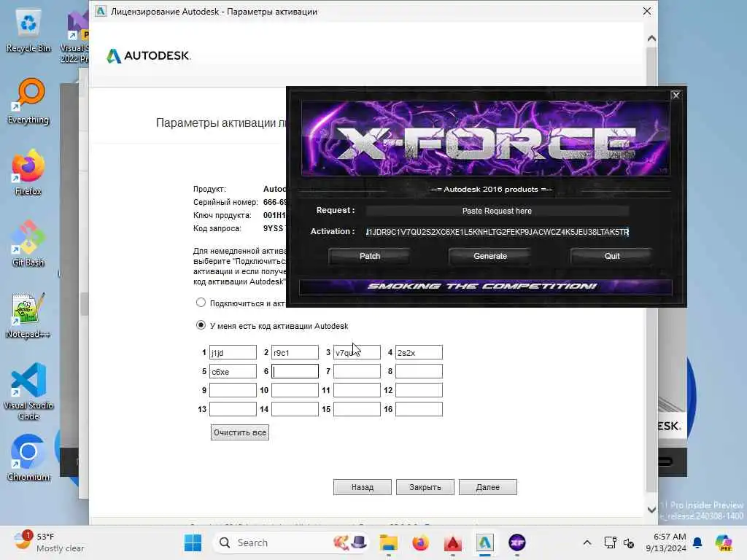Select the connect and activate radio option

pos(201,303)
